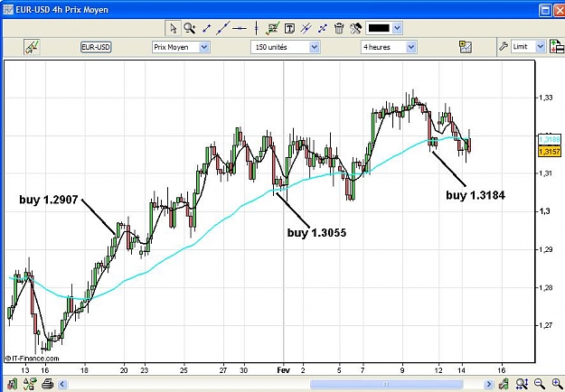The image size is (565, 392).
Task: Click the price axis label 1,27
Action: [x=545, y=325]
